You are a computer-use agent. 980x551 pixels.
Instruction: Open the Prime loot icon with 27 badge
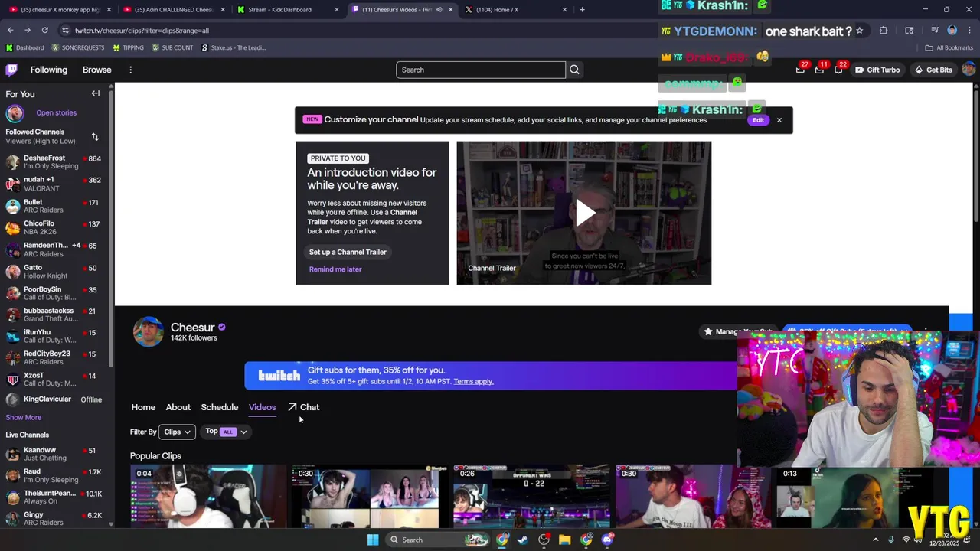click(x=800, y=70)
